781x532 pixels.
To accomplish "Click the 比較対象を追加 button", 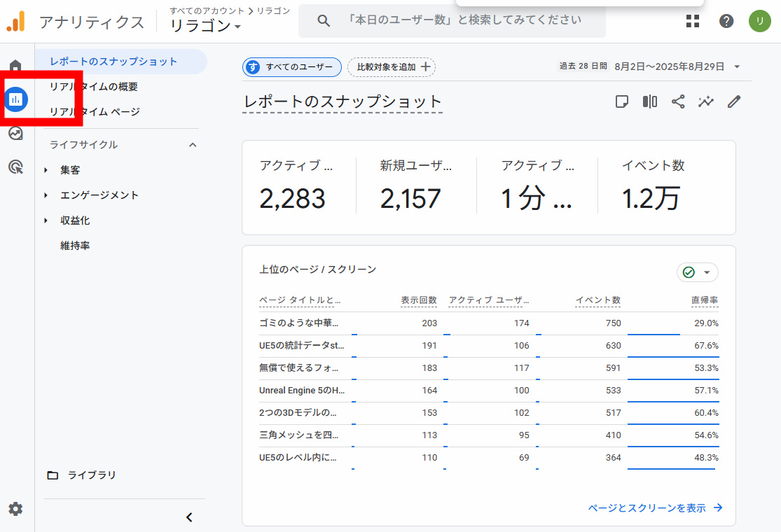I will [392, 67].
